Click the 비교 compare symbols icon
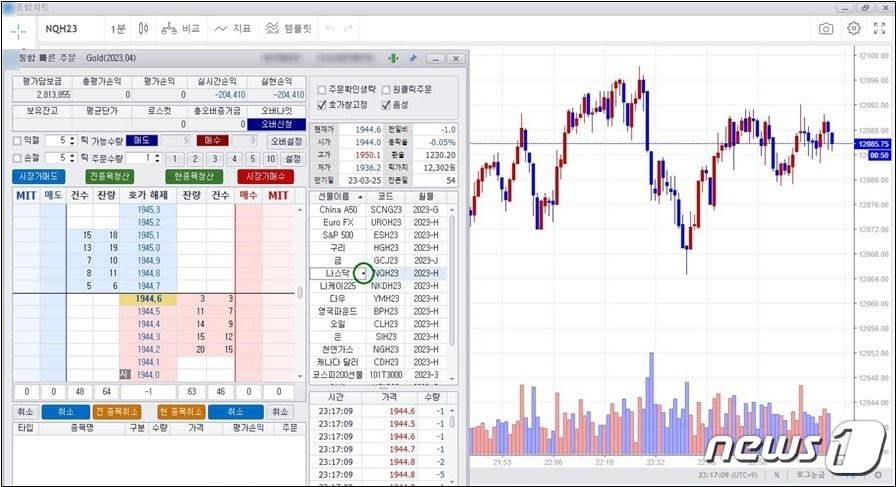Screen dimensions: 896x487 (x=180, y=29)
